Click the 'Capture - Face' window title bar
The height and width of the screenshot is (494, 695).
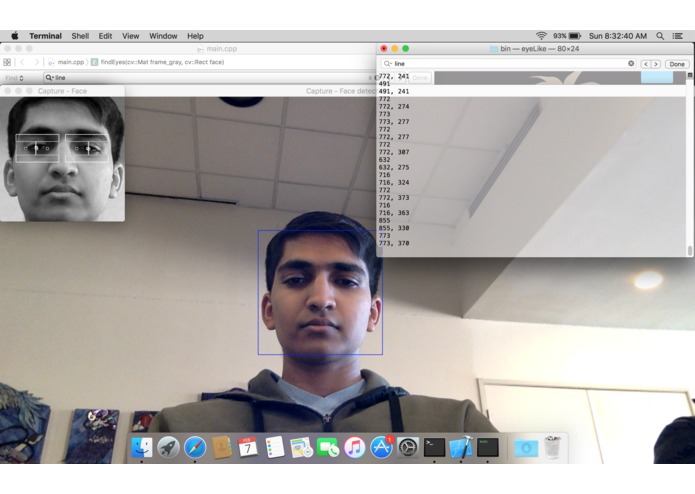(62, 91)
